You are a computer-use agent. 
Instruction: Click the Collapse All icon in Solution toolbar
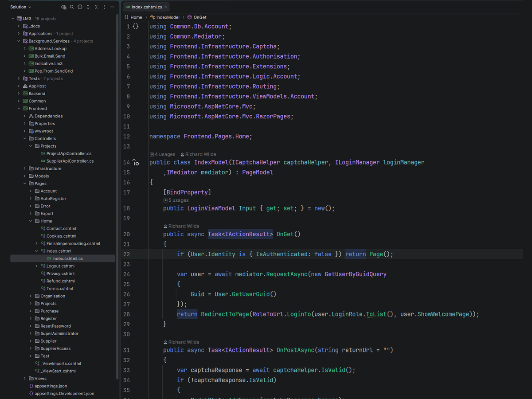point(96,7)
